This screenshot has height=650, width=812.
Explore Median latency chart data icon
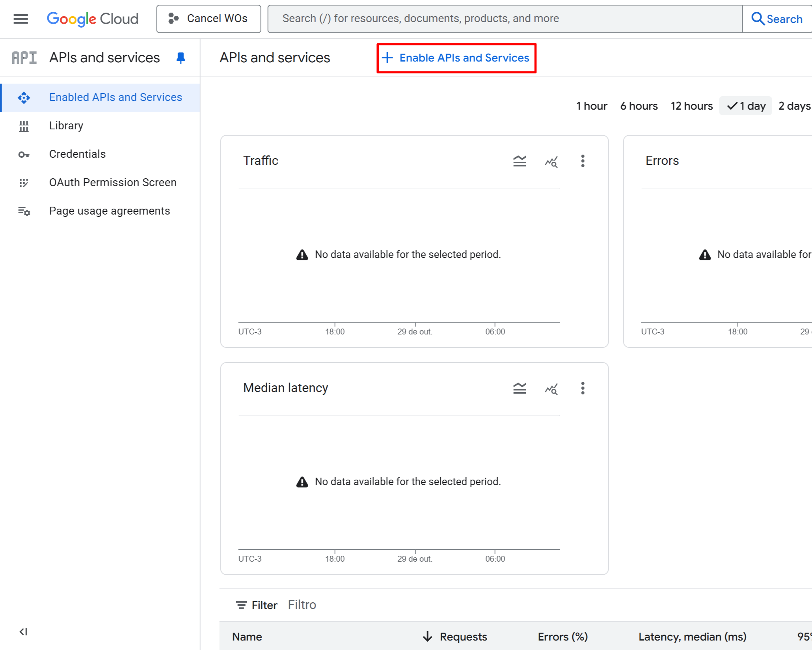551,388
